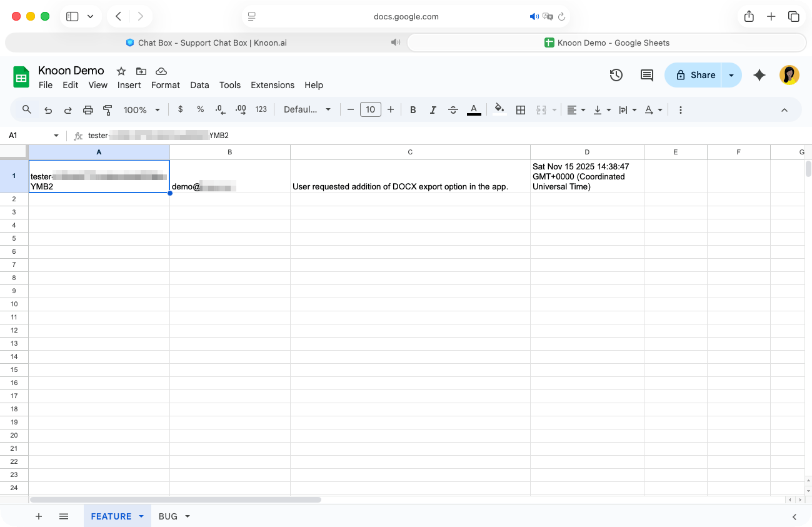Open the text color picker
The height and width of the screenshot is (527, 812).
(x=473, y=109)
